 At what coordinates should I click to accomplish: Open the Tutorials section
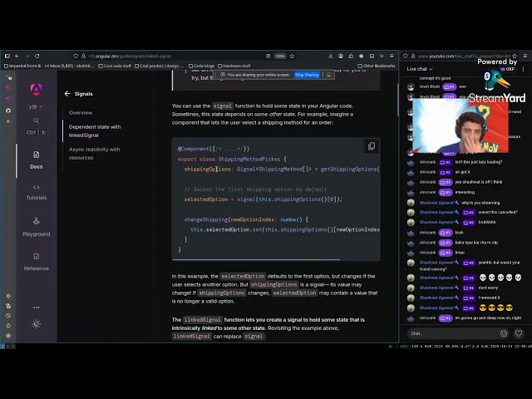pyautogui.click(x=37, y=192)
